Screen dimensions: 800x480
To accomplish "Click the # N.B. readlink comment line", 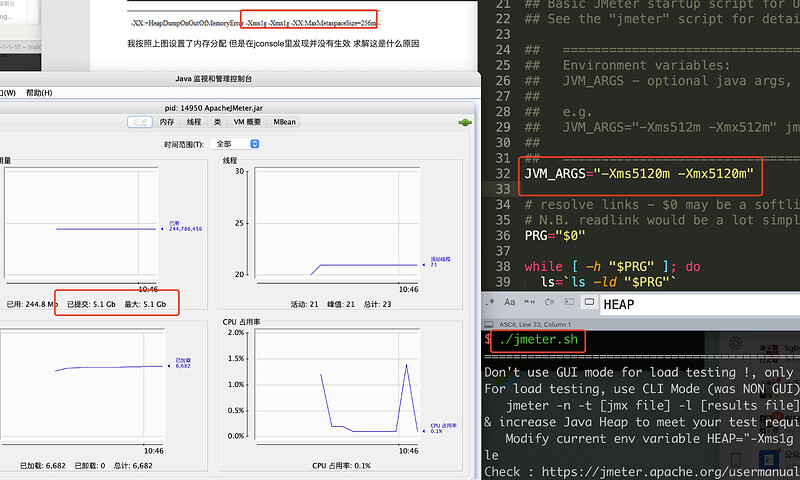I will 662,220.
